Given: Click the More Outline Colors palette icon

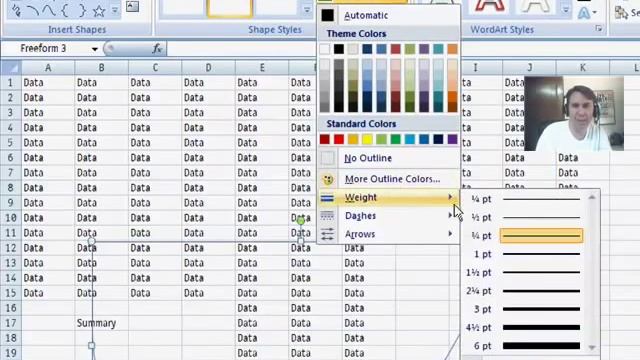Looking at the screenshot, I should 327,179.
